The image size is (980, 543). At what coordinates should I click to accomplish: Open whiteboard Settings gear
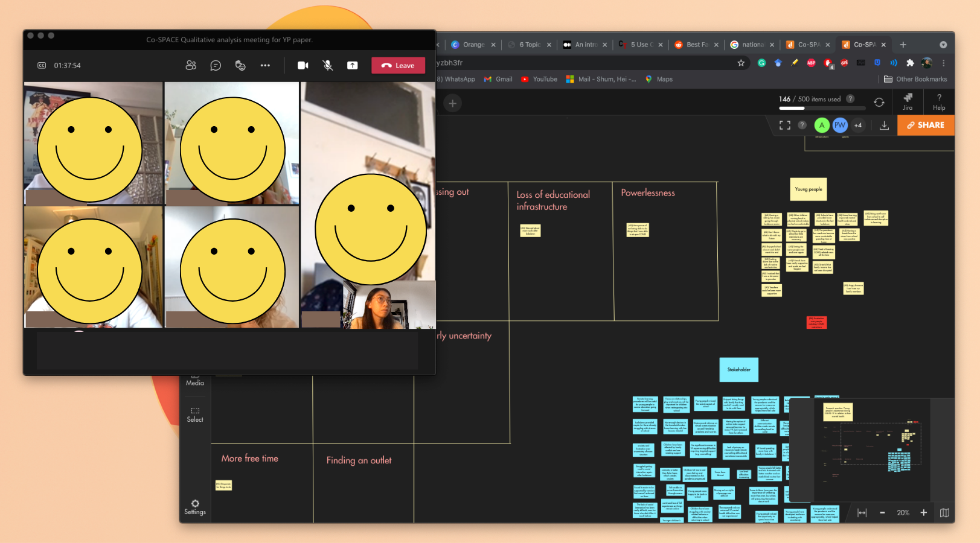pos(195,507)
